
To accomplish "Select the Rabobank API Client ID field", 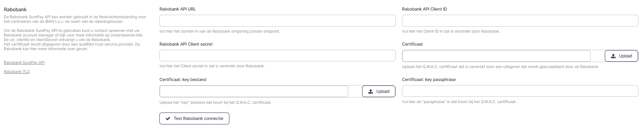I will pyautogui.click(x=520, y=21).
